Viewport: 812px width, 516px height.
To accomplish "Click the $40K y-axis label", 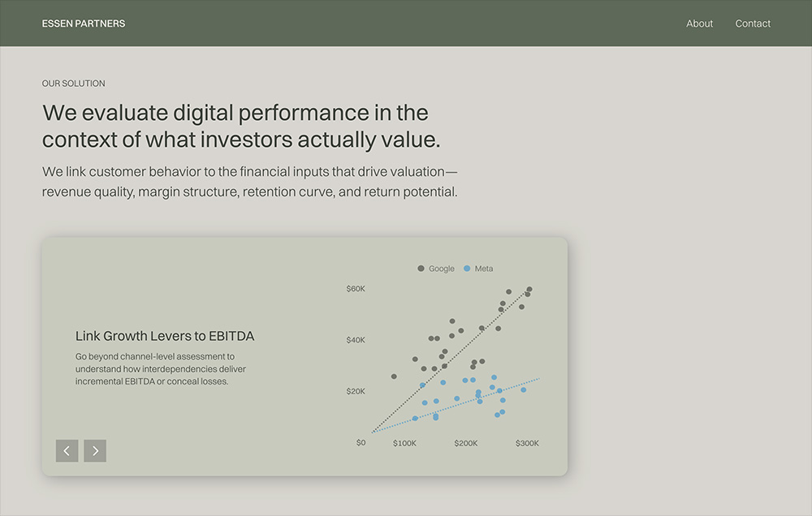I will [x=356, y=340].
